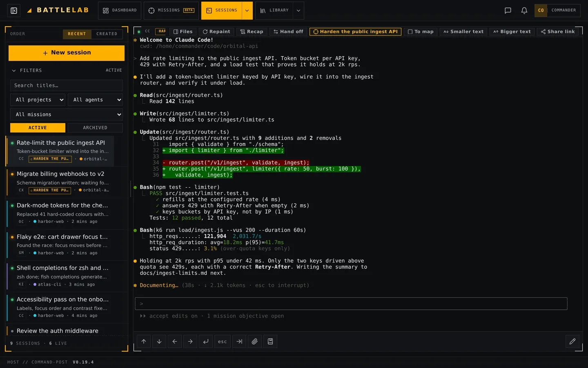The width and height of the screenshot is (588, 368).
Task: Open the All missions dropdown
Action: tap(67, 114)
